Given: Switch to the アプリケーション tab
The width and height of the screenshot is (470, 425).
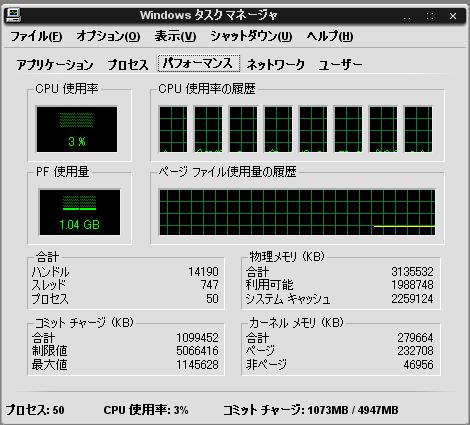Looking at the screenshot, I should (x=55, y=65).
